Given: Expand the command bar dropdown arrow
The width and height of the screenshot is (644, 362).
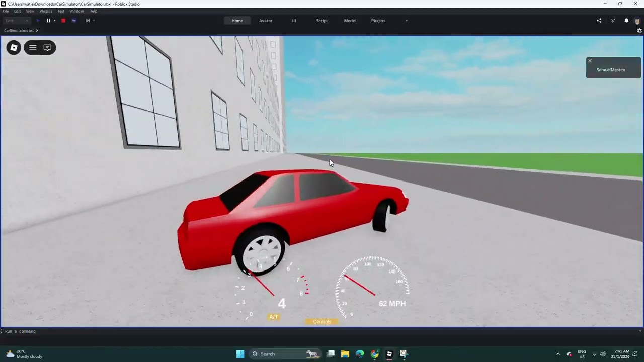Looking at the screenshot, I should click(x=640, y=331).
